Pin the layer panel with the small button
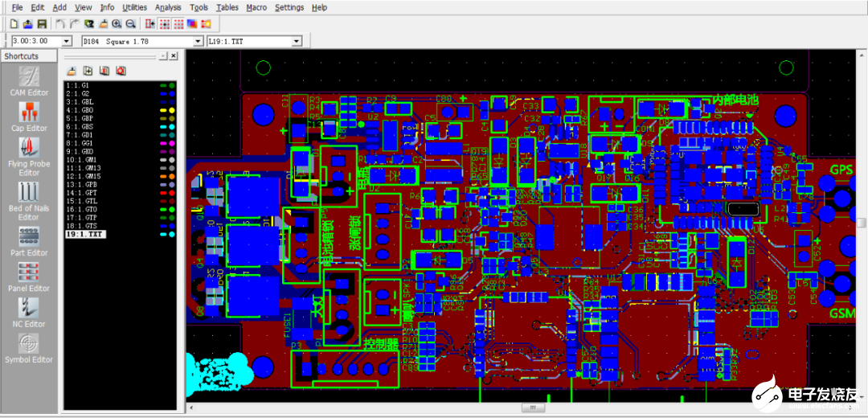Viewport: 868px width, 418px height. [162, 56]
